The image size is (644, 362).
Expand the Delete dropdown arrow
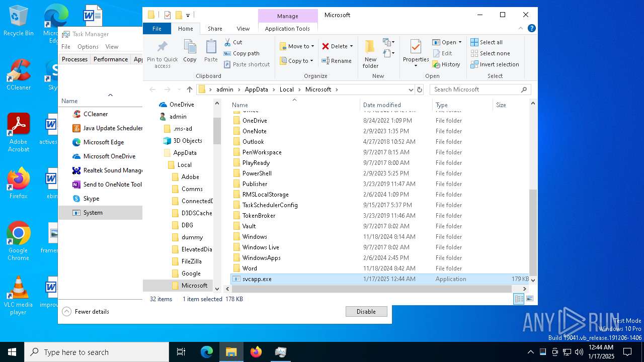point(351,46)
